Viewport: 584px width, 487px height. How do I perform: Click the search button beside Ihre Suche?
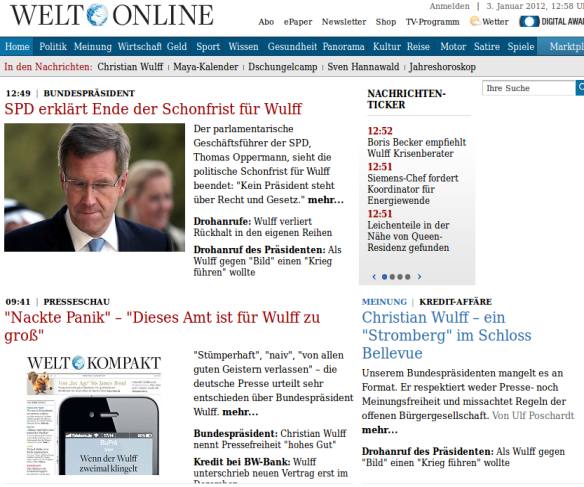(x=580, y=88)
